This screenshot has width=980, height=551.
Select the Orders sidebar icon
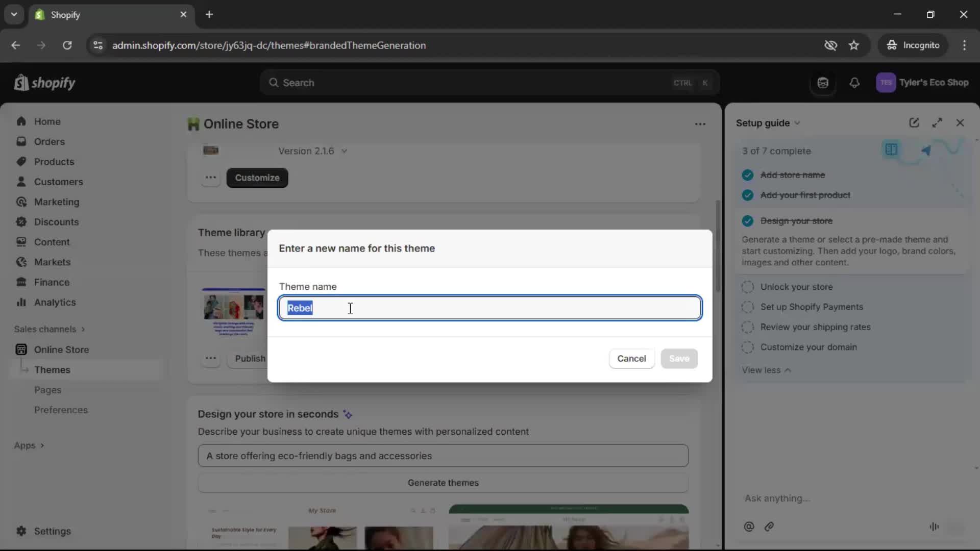(21, 141)
